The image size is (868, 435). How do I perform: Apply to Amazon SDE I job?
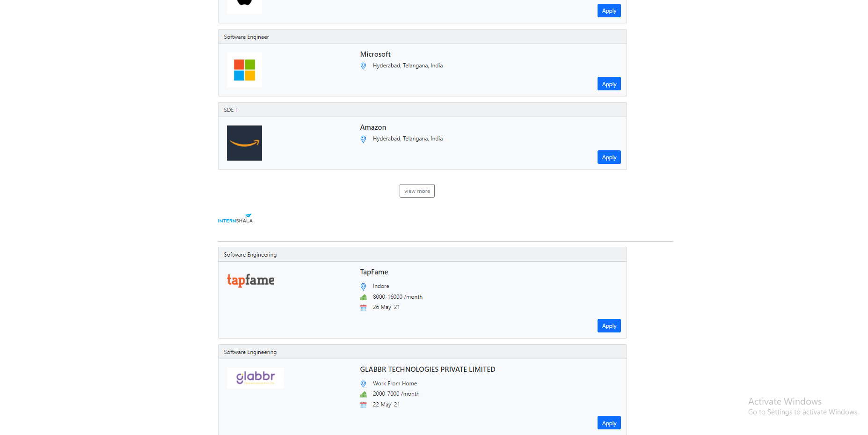[x=609, y=157]
